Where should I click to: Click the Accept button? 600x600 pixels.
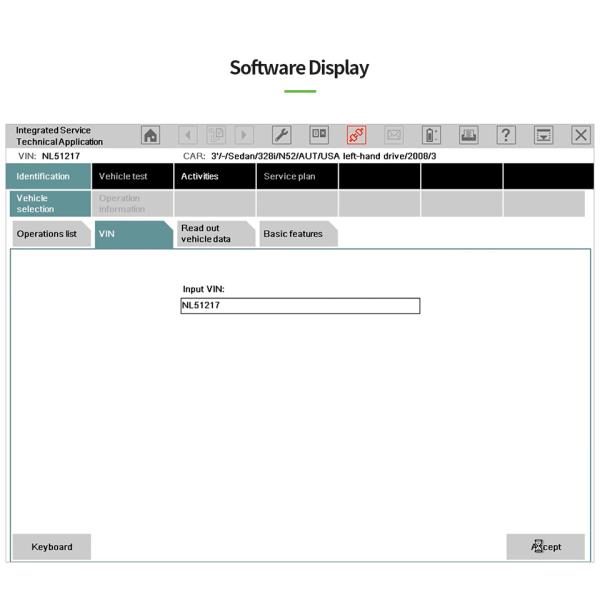545,547
